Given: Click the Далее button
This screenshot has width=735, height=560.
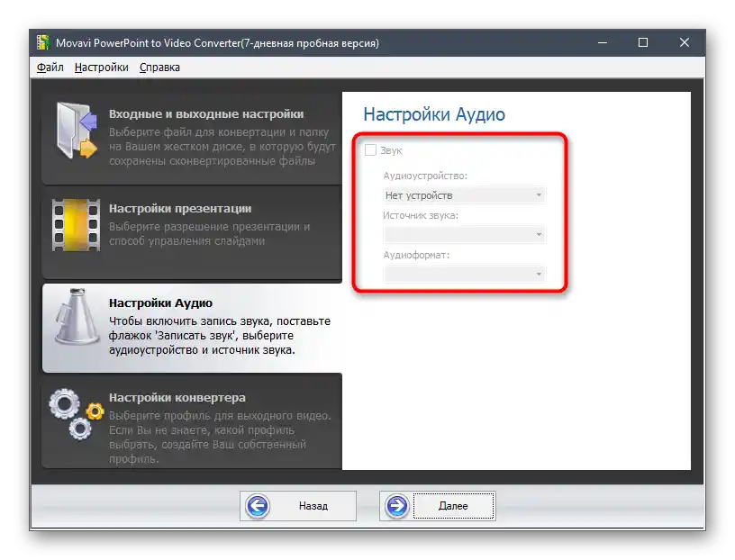Looking at the screenshot, I should click(x=438, y=506).
